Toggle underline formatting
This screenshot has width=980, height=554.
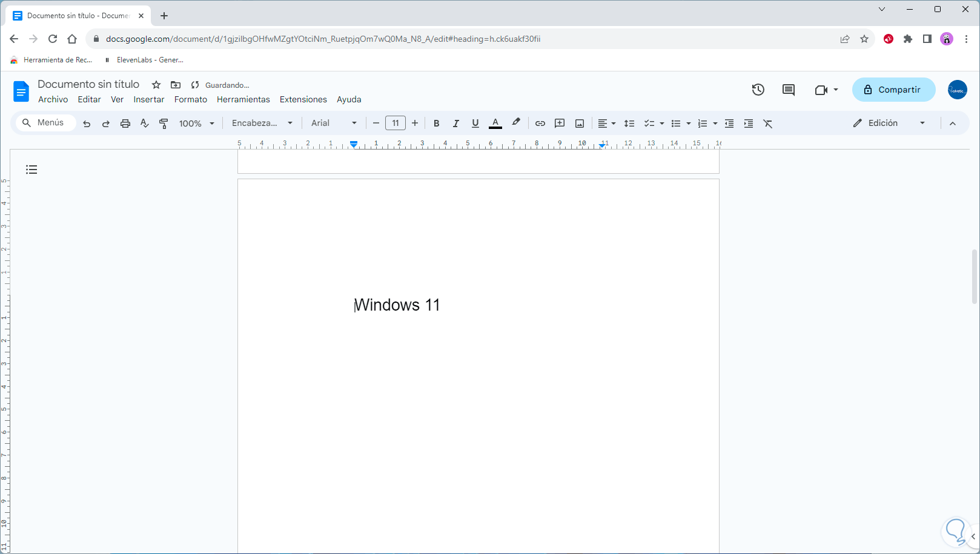coord(475,124)
